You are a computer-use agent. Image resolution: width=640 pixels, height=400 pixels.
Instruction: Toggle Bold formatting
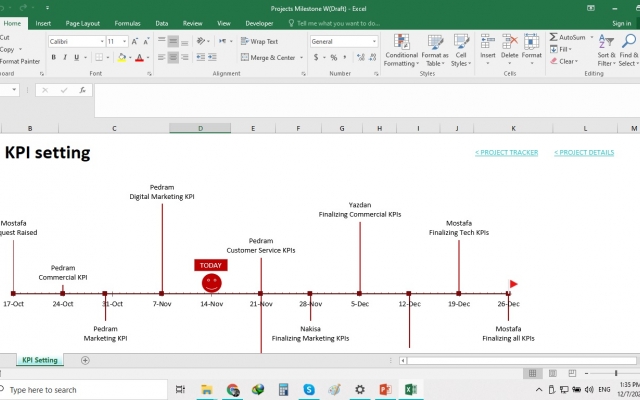[x=53, y=58]
